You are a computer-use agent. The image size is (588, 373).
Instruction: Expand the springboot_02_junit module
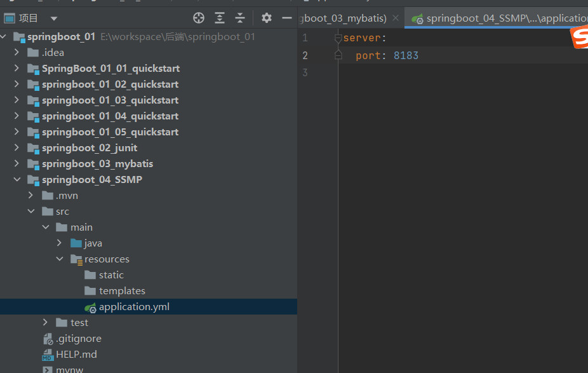[17, 147]
